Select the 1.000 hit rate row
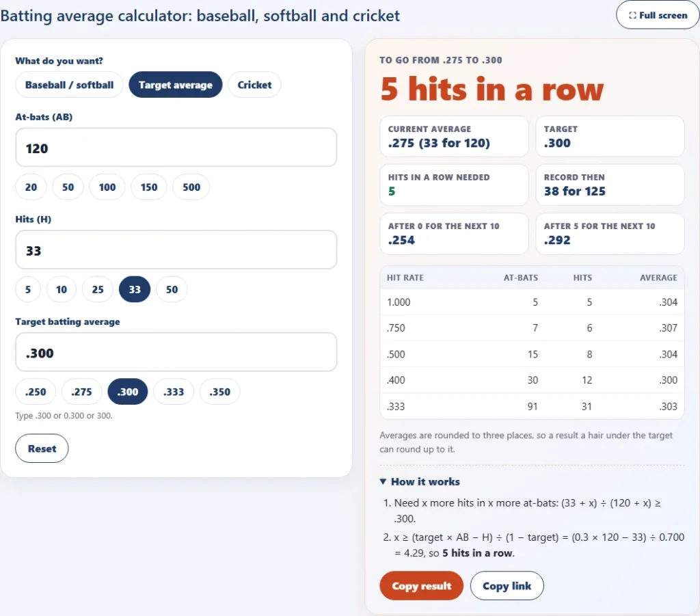 tap(532, 302)
